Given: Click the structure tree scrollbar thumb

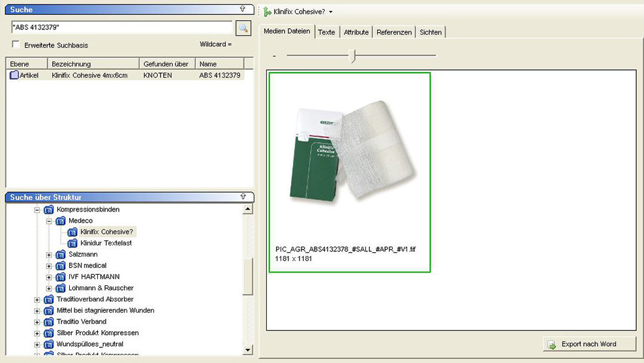Looking at the screenshot, I should click(248, 277).
